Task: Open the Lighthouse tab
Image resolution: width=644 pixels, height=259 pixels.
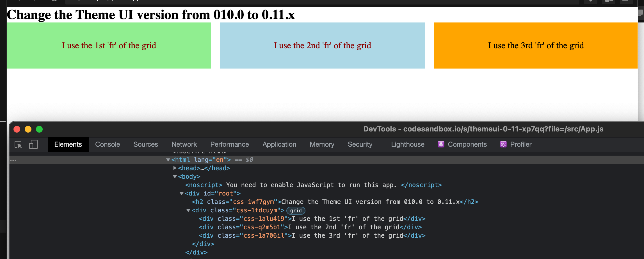Action: 407,144
